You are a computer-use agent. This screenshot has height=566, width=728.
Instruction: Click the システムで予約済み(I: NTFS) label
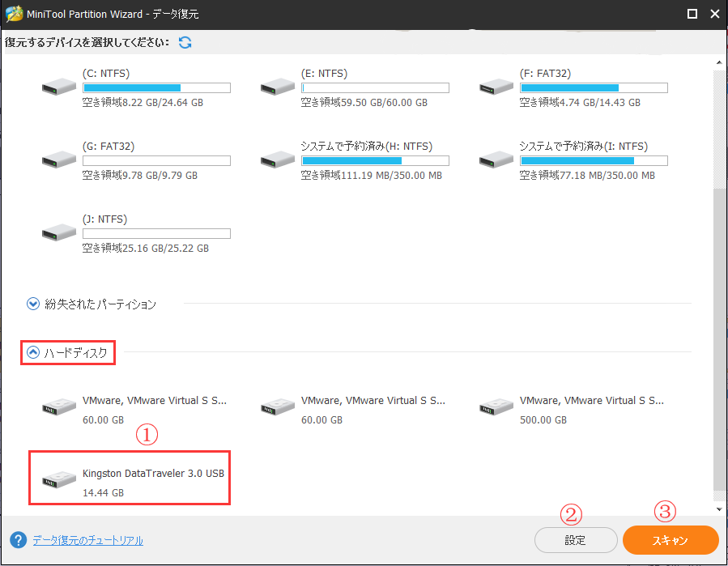(x=583, y=147)
